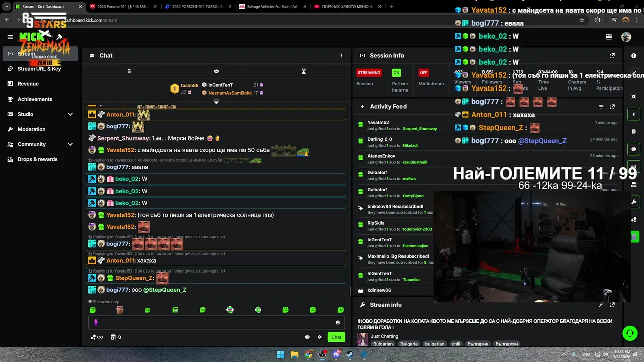Open tosho88 in the gifter leaderboard
644x362 pixels.
(189, 85)
